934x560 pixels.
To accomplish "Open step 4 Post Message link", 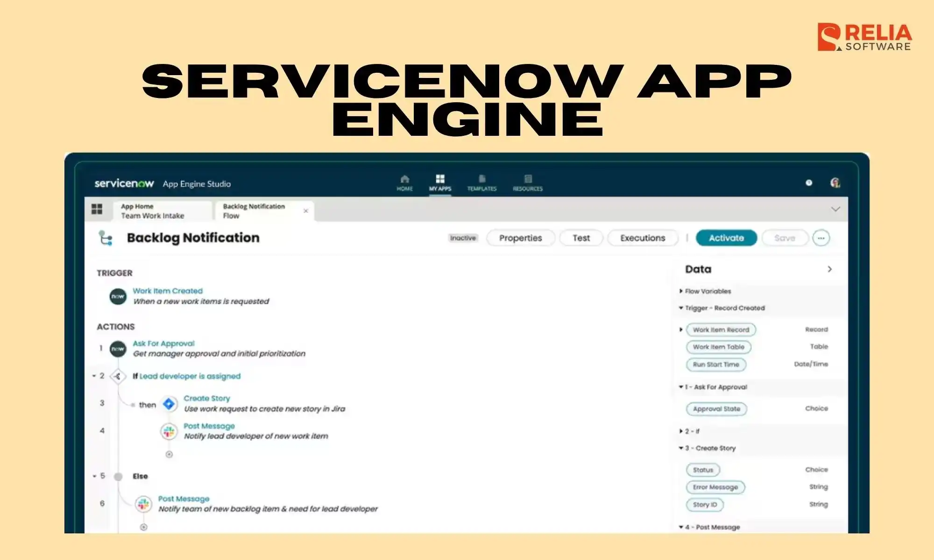I will pyautogui.click(x=209, y=426).
